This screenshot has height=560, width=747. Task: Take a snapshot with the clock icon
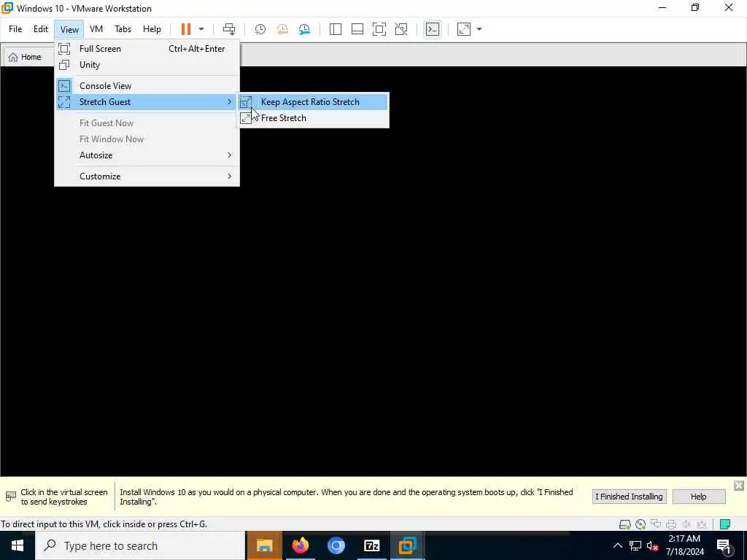(260, 29)
